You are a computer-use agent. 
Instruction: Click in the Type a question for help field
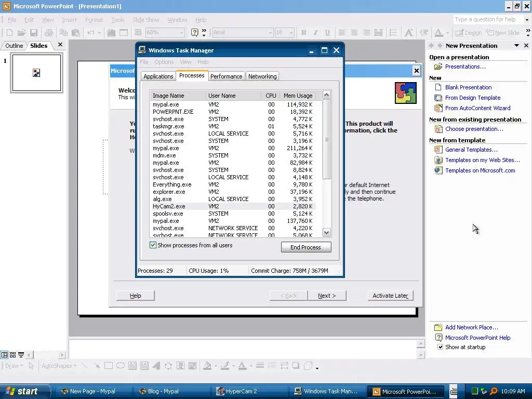click(x=488, y=20)
